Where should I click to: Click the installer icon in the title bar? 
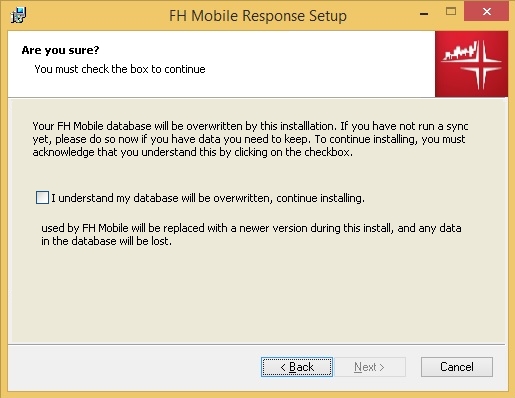[18, 15]
